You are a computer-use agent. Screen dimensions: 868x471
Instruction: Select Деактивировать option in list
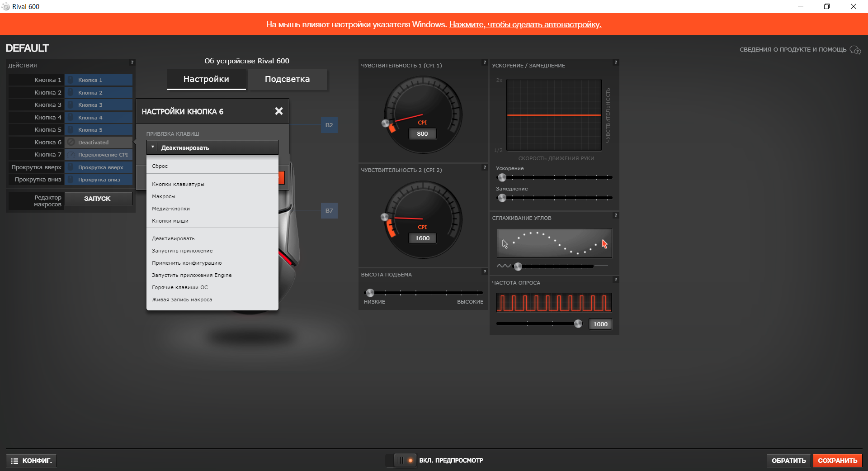coord(212,238)
